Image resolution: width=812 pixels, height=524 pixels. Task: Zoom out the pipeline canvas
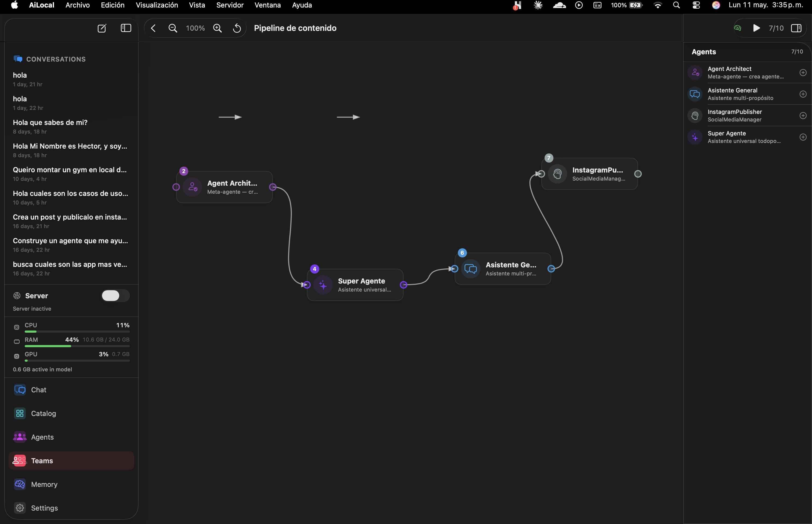173,28
